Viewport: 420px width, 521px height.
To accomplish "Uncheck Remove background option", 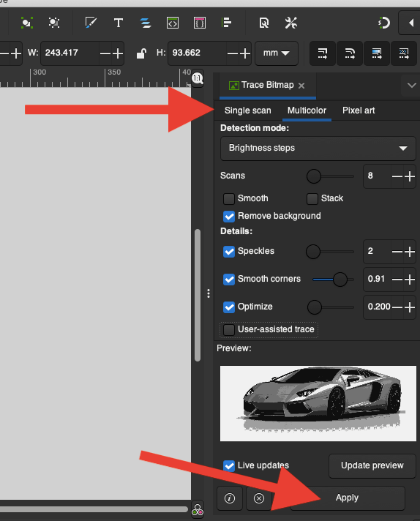I will [x=229, y=217].
